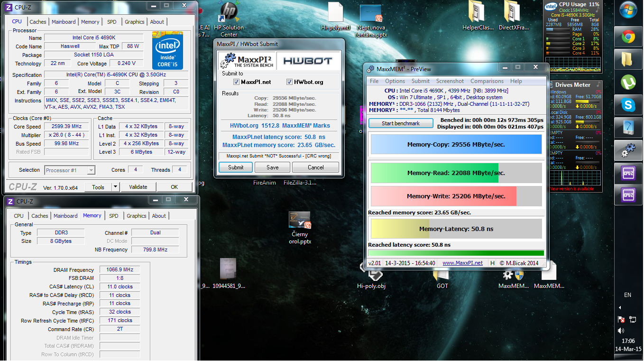Open HP Solution Center desktop shortcut

229,19
